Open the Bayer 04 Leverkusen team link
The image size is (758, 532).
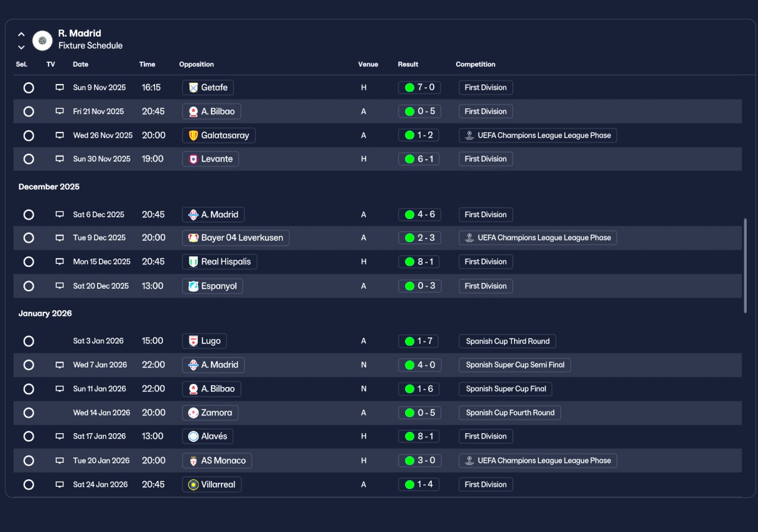point(236,238)
